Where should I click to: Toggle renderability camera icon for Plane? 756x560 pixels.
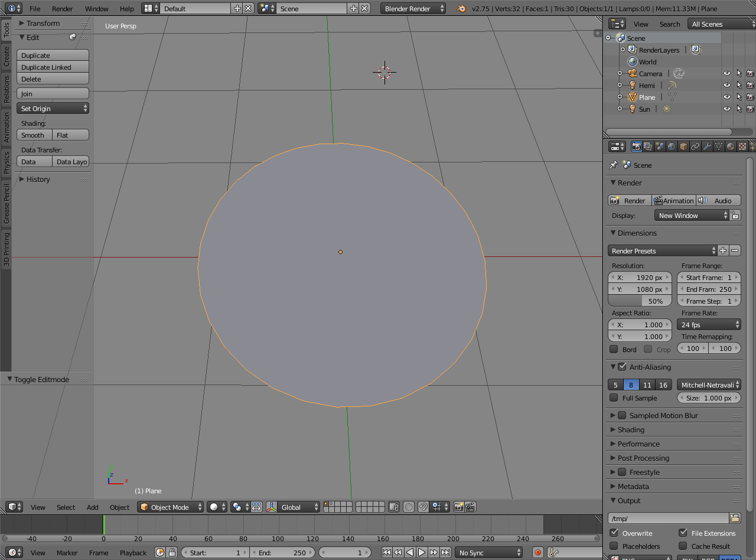750,97
